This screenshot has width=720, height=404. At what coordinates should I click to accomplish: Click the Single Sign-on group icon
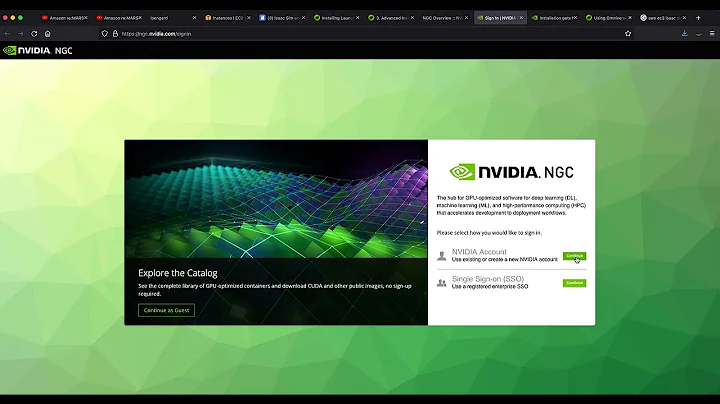(x=441, y=283)
